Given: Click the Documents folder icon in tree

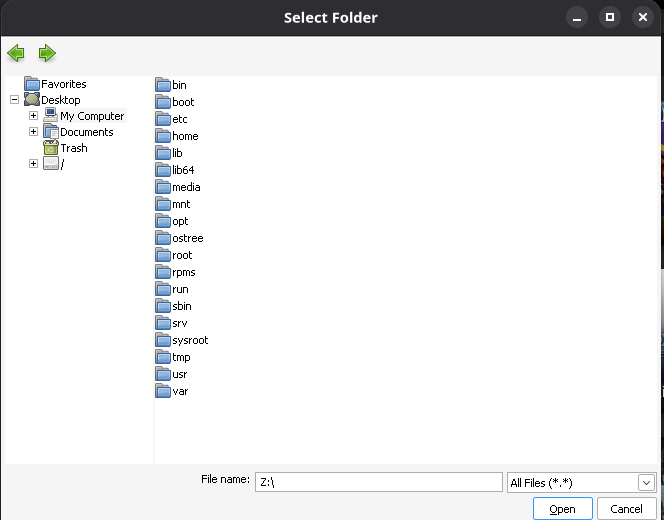Looking at the screenshot, I should pos(51,132).
